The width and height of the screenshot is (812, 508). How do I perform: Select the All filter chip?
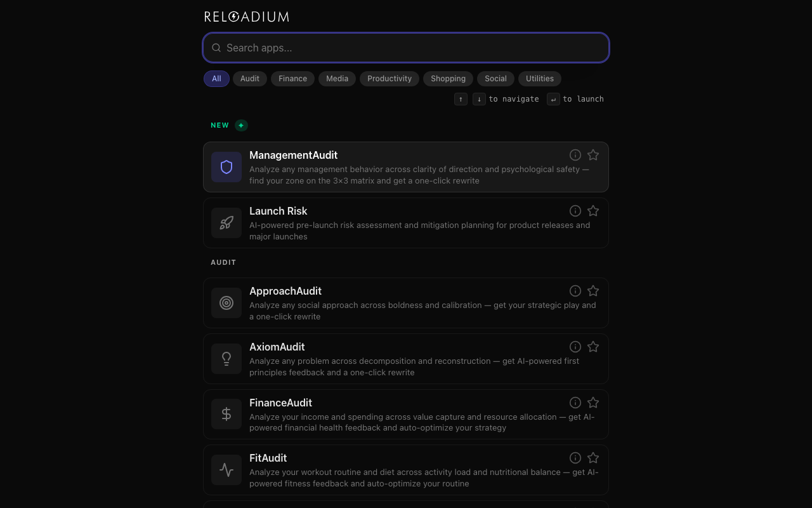click(x=216, y=78)
